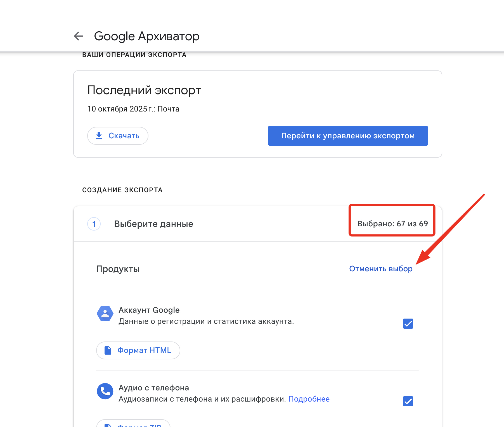Open the Подробнее link for phone audio
The image size is (504, 427).
309,399
